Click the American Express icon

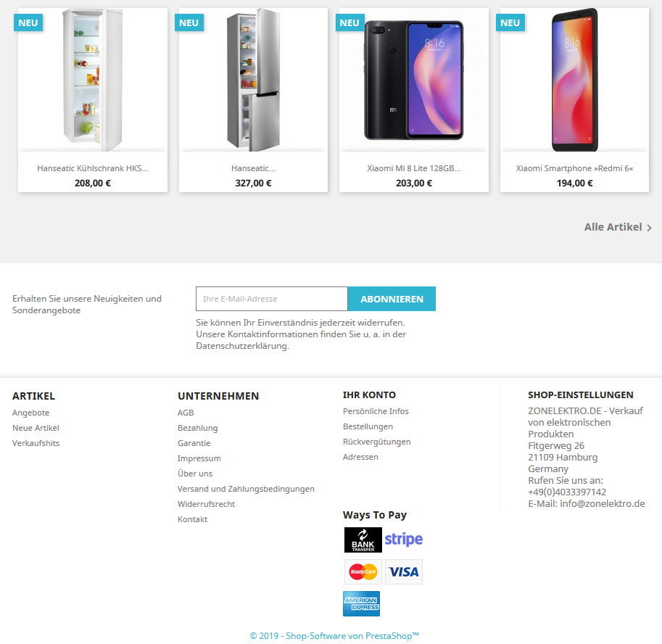[361, 603]
